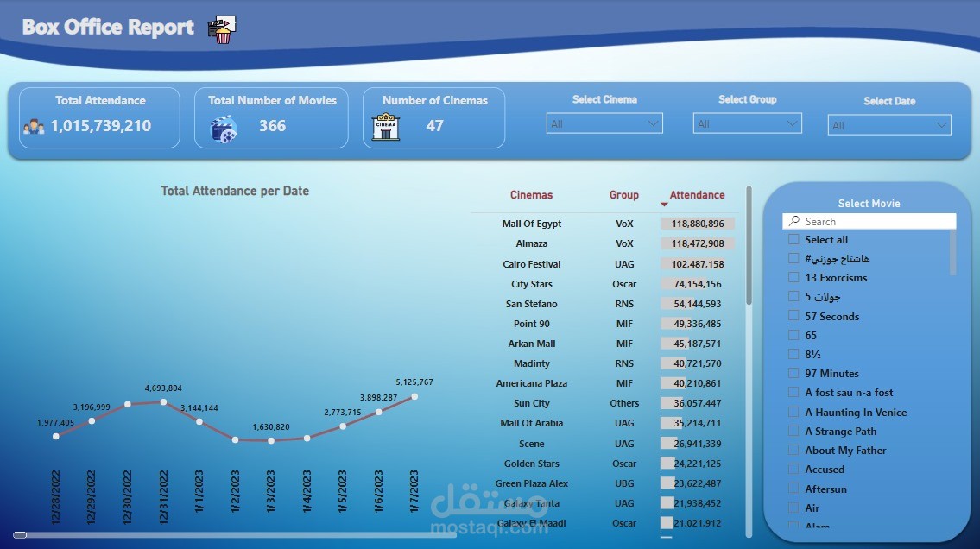Select the San Stefano cinema row
The image size is (980, 549).
click(x=604, y=304)
